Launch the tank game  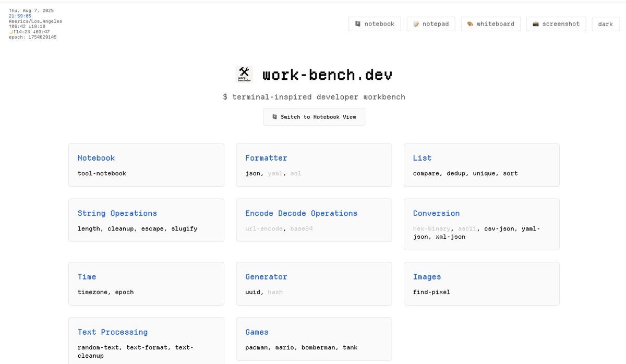[x=350, y=347]
